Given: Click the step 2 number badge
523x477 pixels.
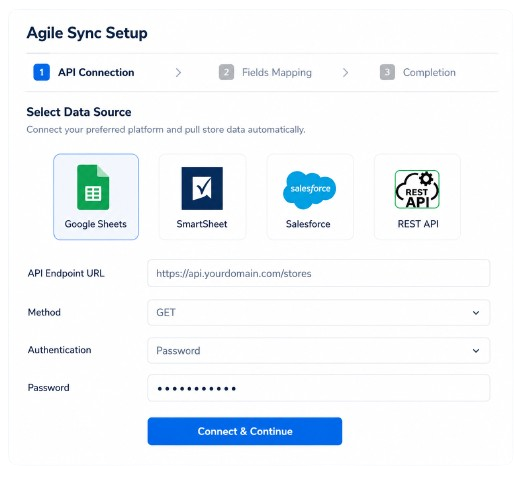Looking at the screenshot, I should (x=226, y=72).
